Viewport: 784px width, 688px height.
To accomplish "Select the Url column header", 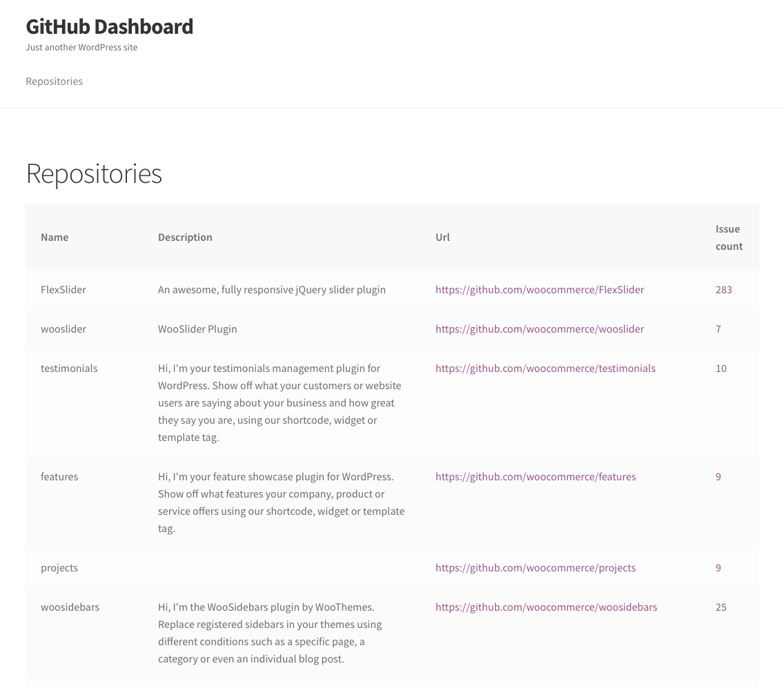I will [442, 237].
